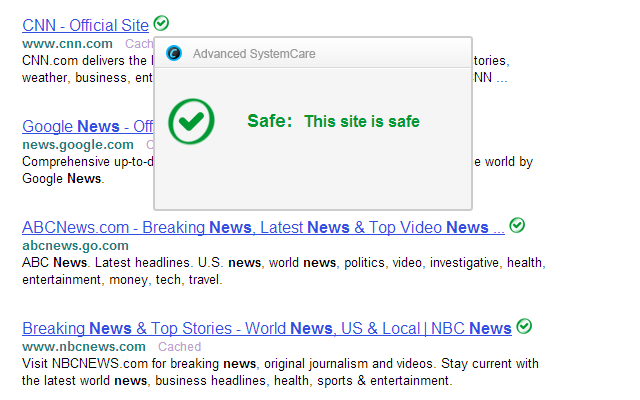Open the Google News result link

(x=88, y=127)
